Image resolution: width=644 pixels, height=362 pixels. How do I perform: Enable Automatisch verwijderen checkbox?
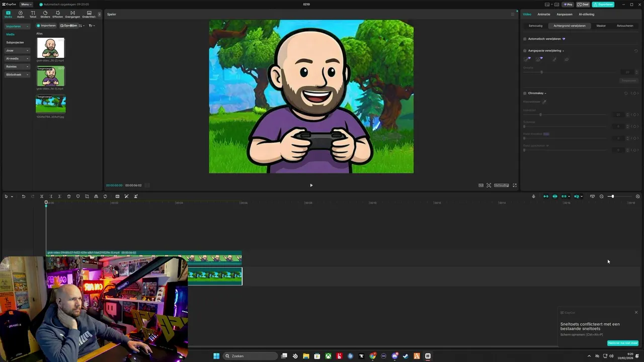click(525, 39)
